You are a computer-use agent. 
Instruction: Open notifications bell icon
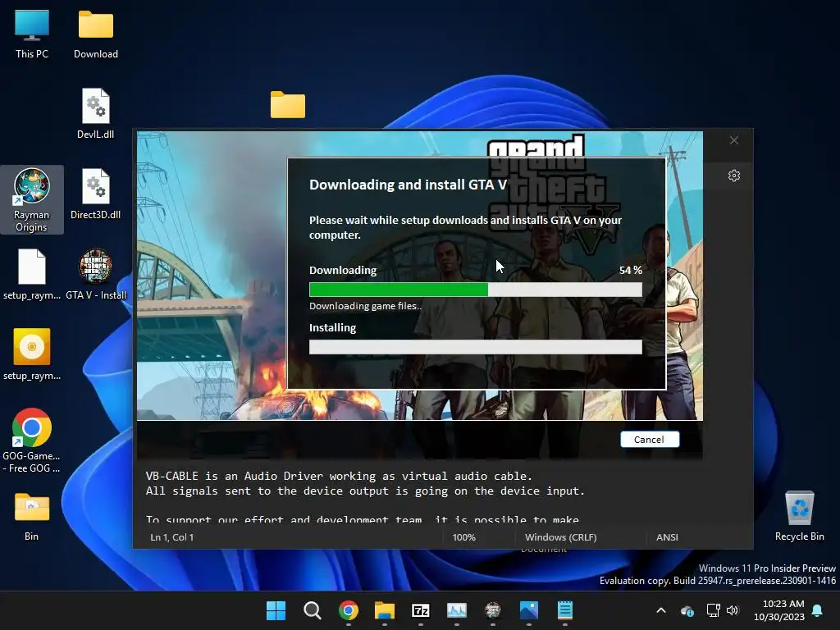(818, 610)
